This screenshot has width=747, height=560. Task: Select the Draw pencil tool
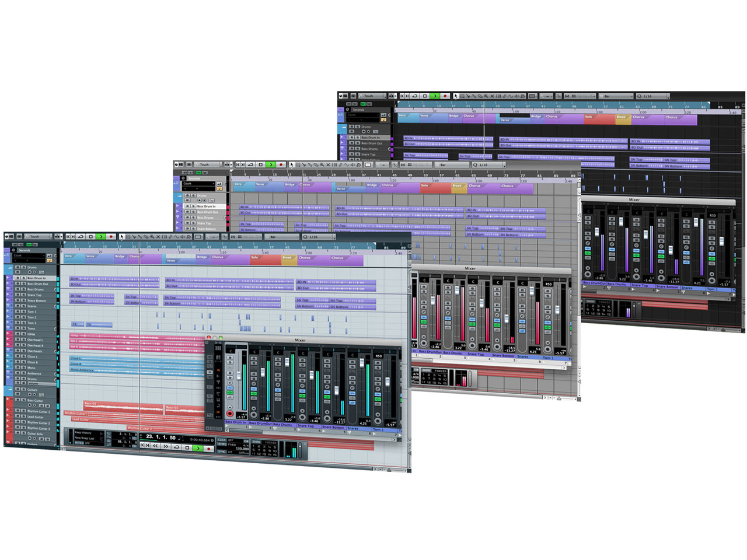pyautogui.click(x=171, y=237)
